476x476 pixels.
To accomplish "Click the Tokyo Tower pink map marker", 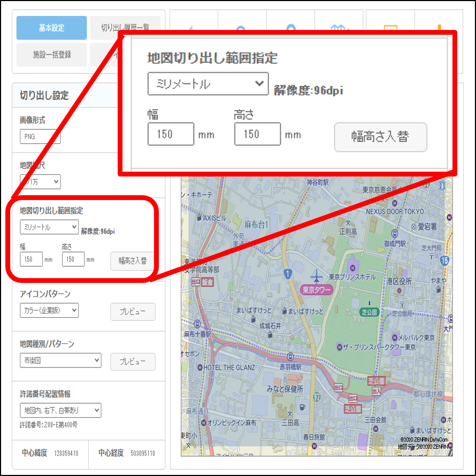I will tap(317, 289).
